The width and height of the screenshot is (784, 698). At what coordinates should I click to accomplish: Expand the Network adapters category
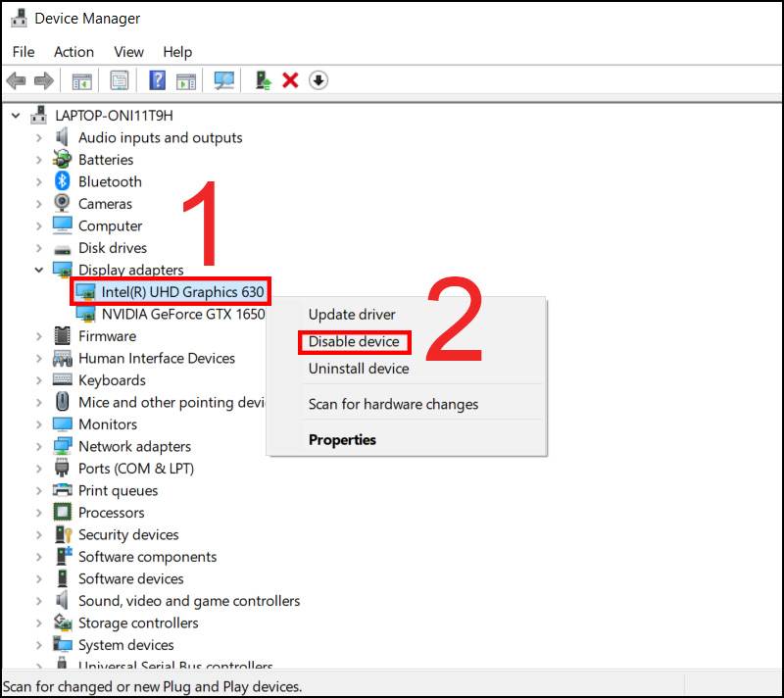[x=39, y=446]
